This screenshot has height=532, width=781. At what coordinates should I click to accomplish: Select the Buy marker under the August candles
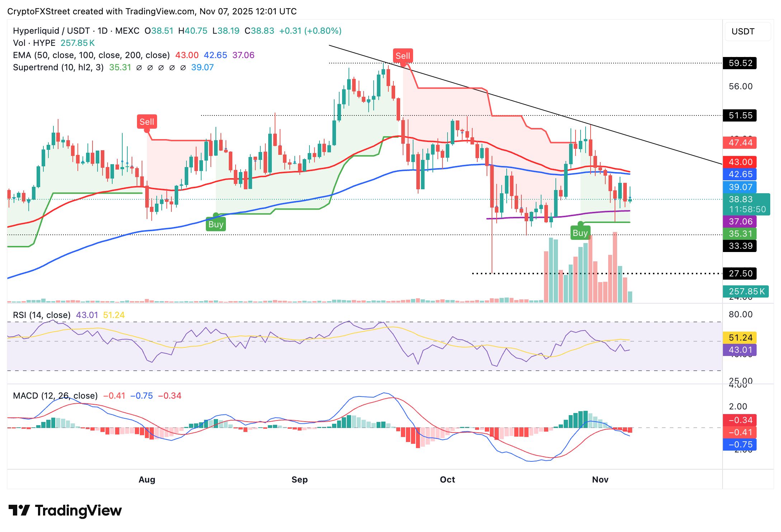click(x=216, y=224)
